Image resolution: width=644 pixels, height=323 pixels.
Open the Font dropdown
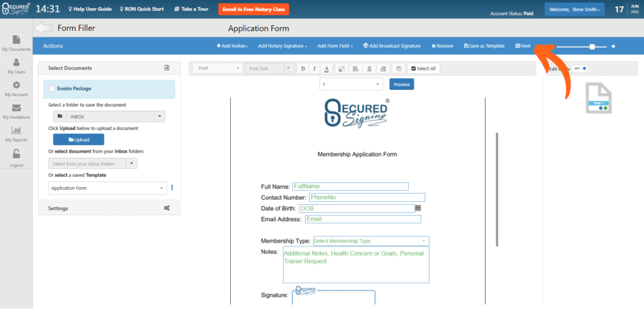pos(218,68)
